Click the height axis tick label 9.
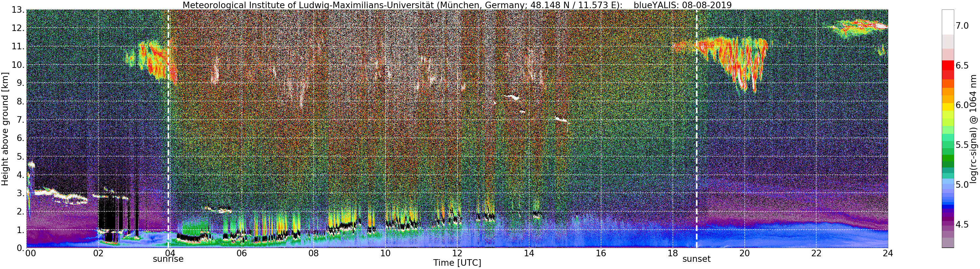Image resolution: width=980 pixels, height=269 pixels. (x=20, y=83)
